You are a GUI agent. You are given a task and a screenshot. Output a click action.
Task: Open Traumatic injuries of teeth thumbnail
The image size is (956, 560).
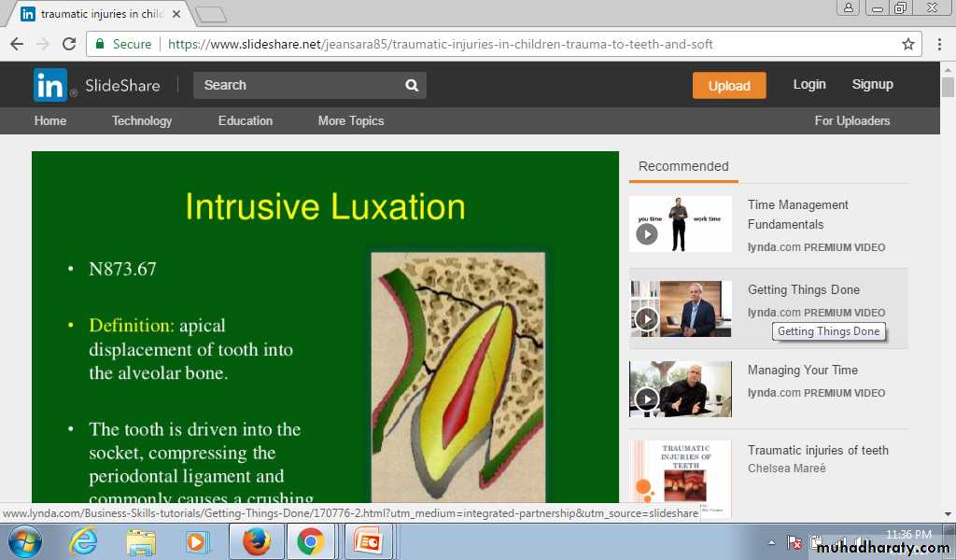pyautogui.click(x=680, y=476)
